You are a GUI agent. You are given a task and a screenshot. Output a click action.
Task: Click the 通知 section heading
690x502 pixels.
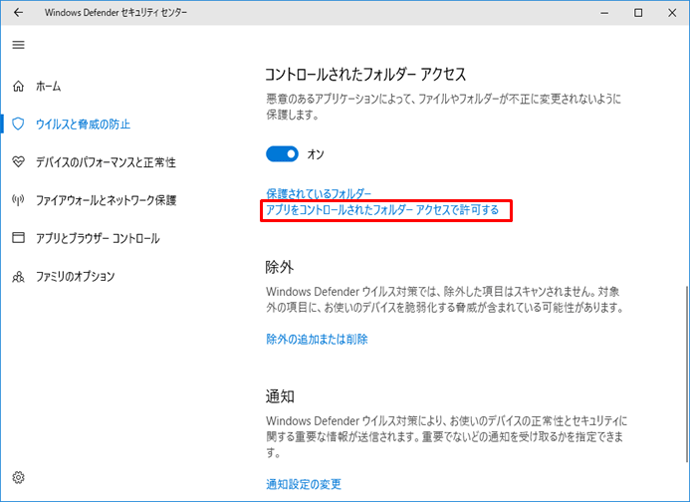279,396
